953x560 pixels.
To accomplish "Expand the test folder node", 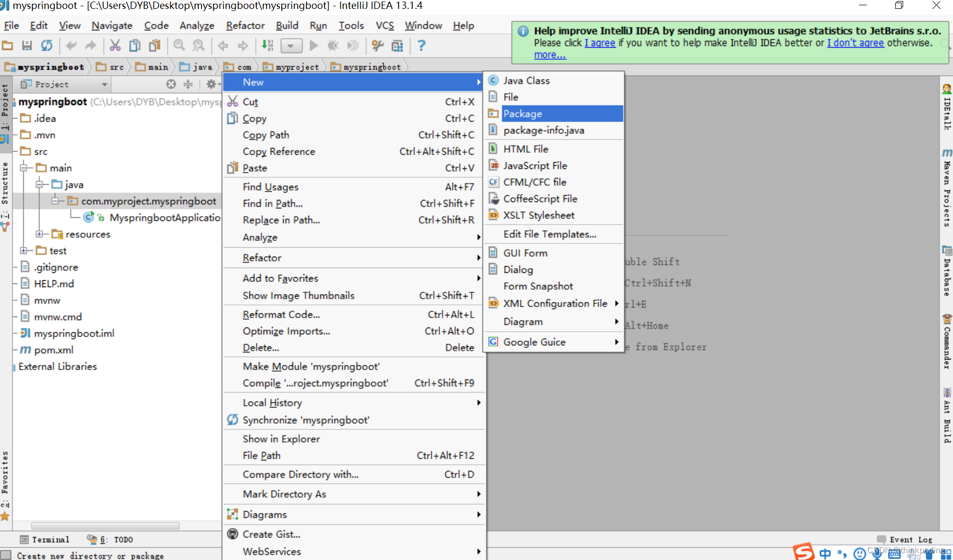I will 24,250.
